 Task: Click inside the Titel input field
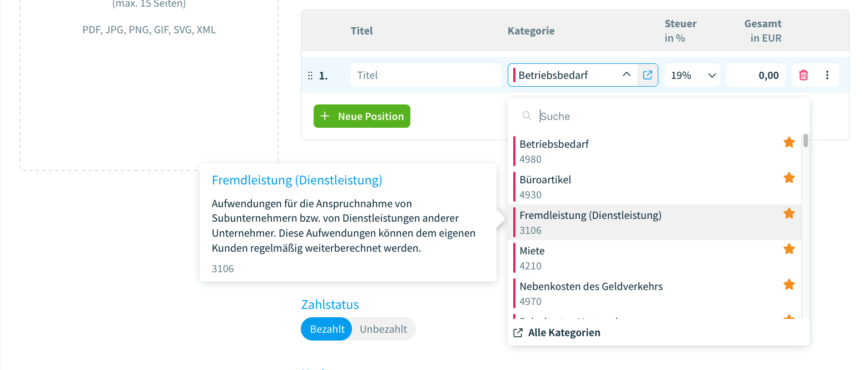[x=425, y=74]
